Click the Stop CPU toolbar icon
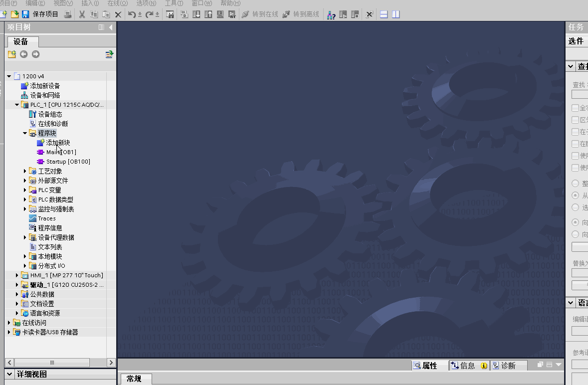Viewport: 588px width, 385px height. tap(355, 14)
